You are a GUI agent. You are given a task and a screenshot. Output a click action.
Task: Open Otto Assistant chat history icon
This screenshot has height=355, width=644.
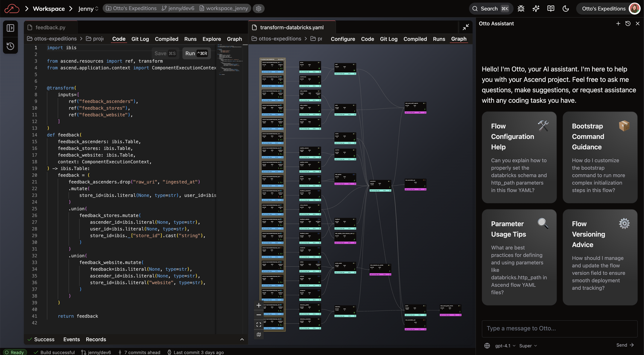[628, 23]
